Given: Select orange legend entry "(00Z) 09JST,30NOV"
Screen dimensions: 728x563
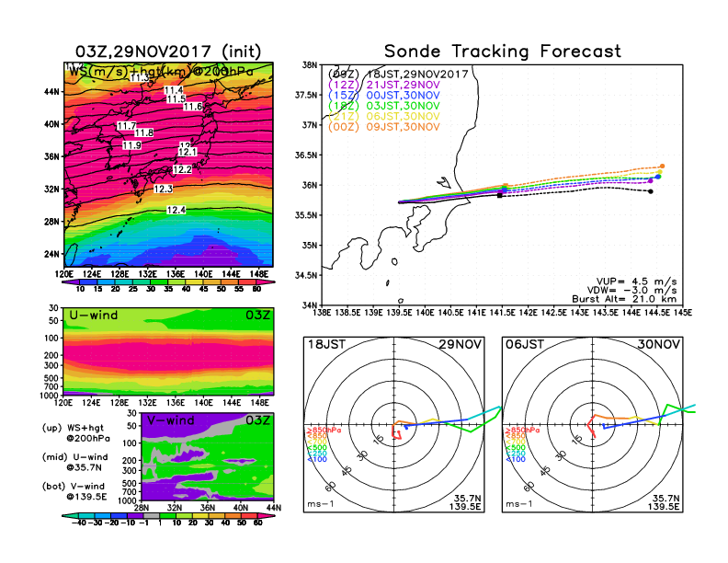Looking at the screenshot, I should [x=384, y=127].
